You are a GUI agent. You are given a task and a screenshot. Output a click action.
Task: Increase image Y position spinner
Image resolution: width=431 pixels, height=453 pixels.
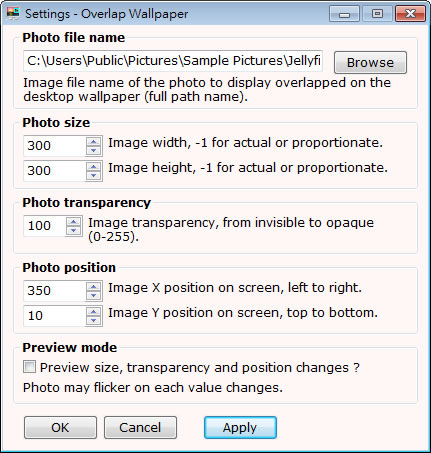pyautogui.click(x=93, y=311)
